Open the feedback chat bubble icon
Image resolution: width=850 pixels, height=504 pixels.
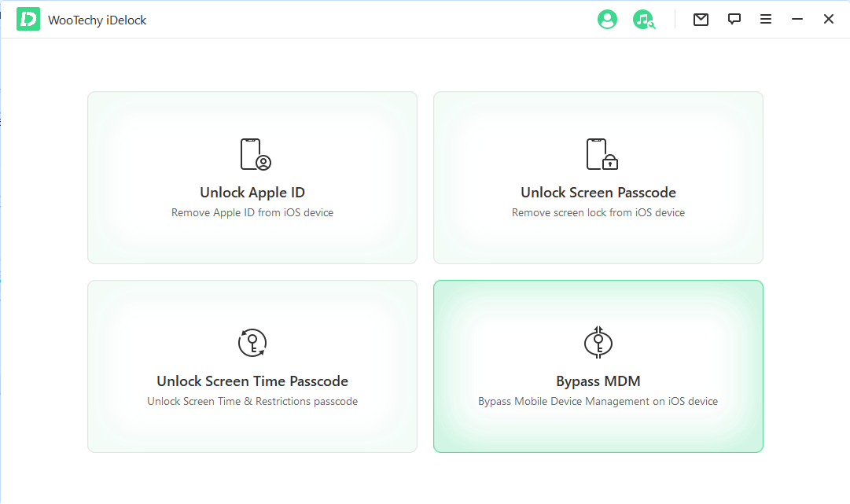734,20
